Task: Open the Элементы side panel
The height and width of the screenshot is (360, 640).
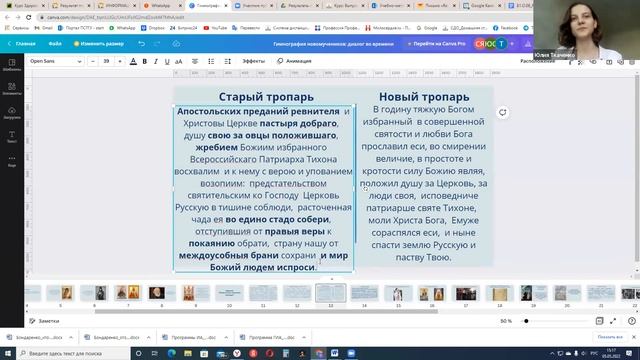Action: [12, 89]
